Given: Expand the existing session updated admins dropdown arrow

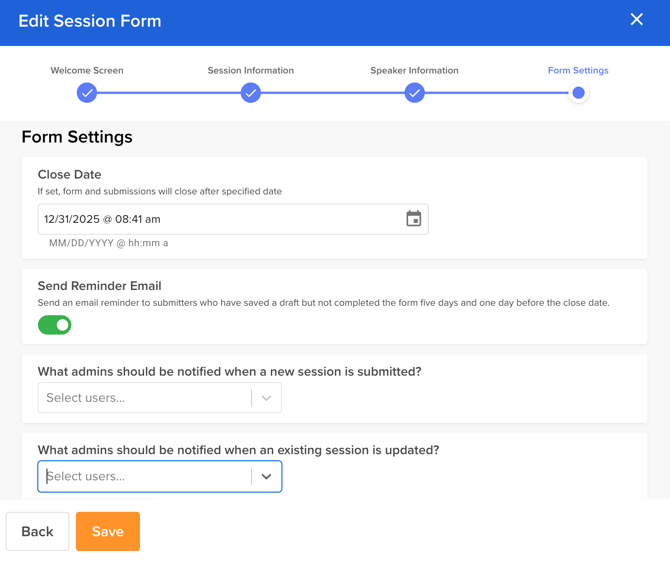Looking at the screenshot, I should click(266, 477).
